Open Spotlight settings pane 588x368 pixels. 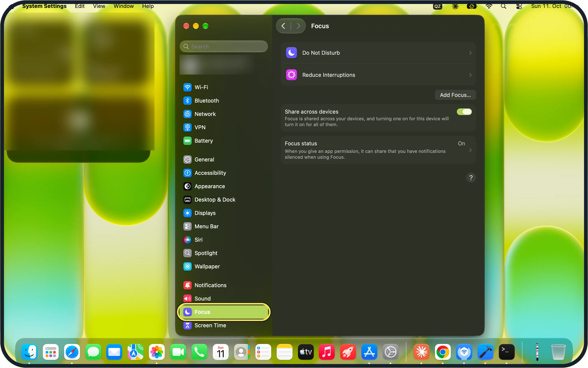(223, 253)
